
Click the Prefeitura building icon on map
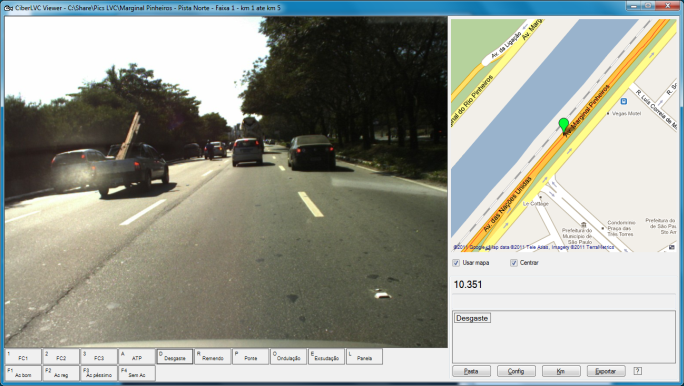click(x=583, y=225)
